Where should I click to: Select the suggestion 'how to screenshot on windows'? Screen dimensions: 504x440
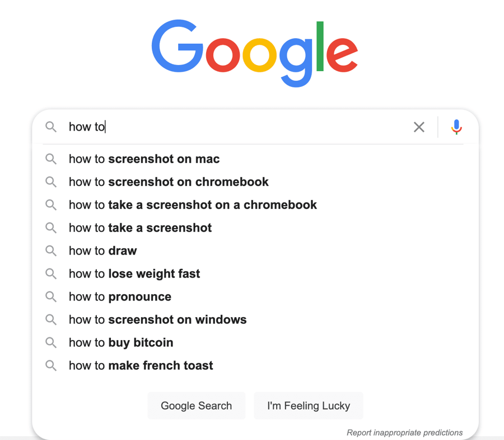[157, 319]
